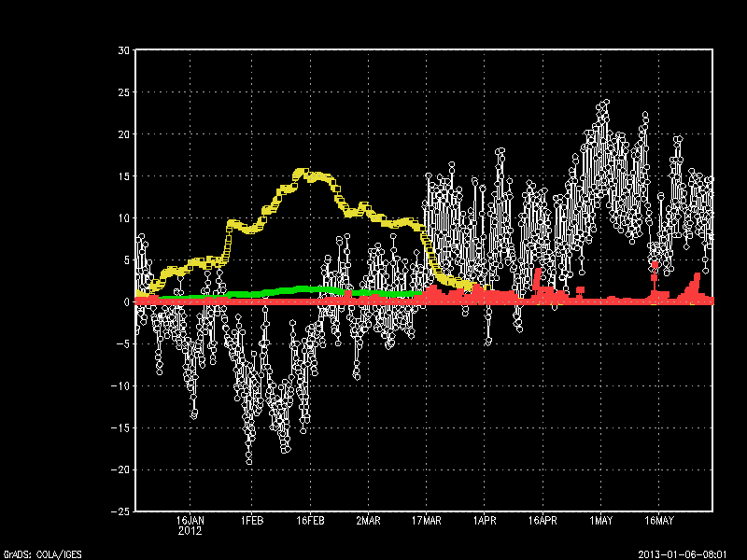Click the y-axis value -5
This screenshot has height=560, width=747.
click(123, 343)
